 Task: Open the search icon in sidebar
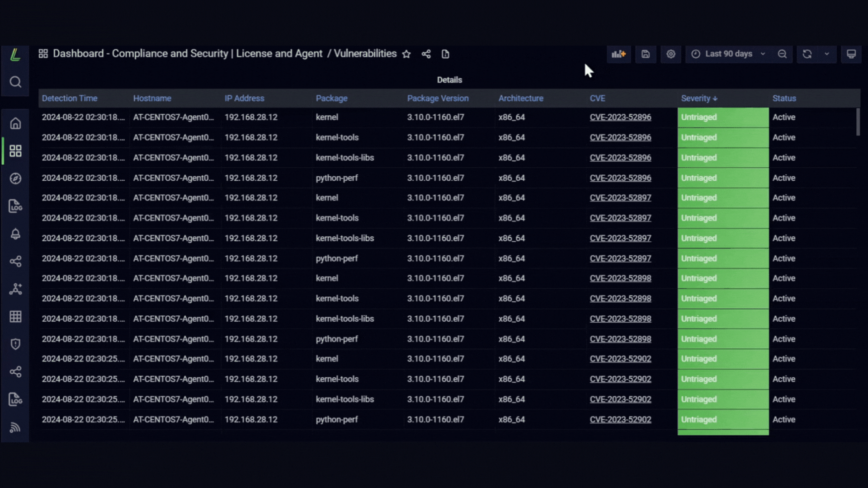pos(15,82)
